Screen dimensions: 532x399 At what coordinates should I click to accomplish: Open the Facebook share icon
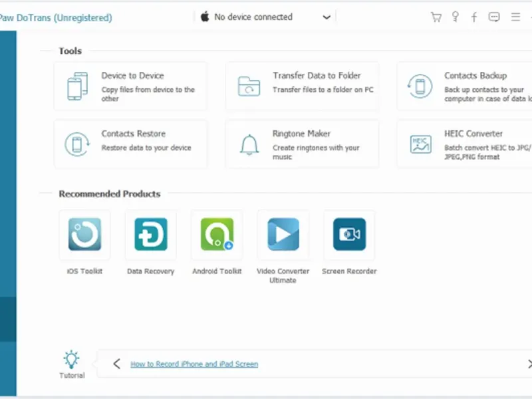(474, 17)
